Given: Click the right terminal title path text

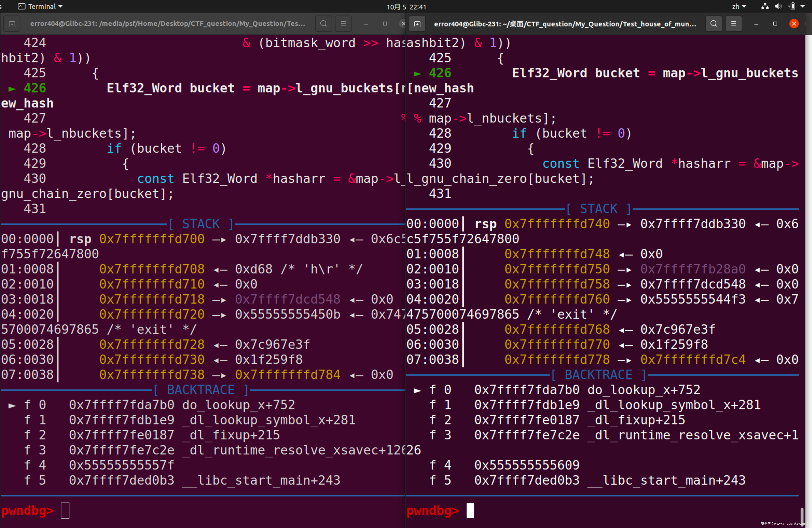Looking at the screenshot, I should pyautogui.click(x=565, y=24).
